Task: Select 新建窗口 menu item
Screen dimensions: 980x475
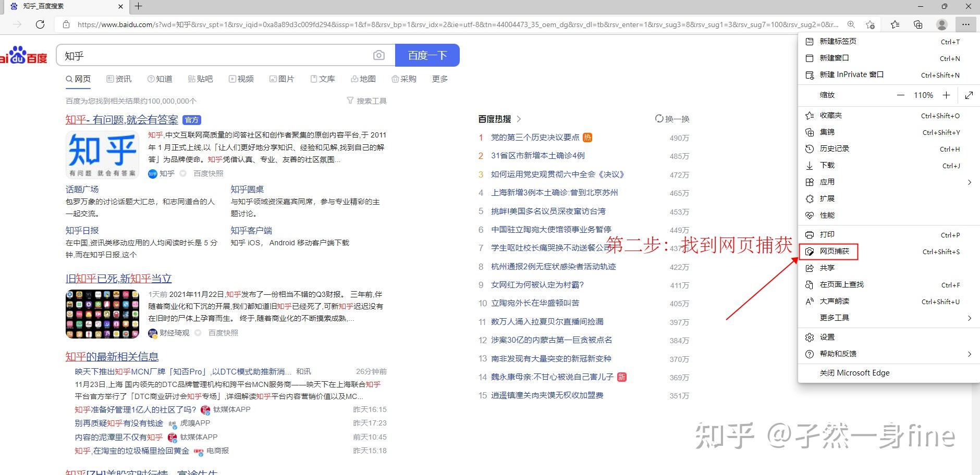Action: (889, 58)
